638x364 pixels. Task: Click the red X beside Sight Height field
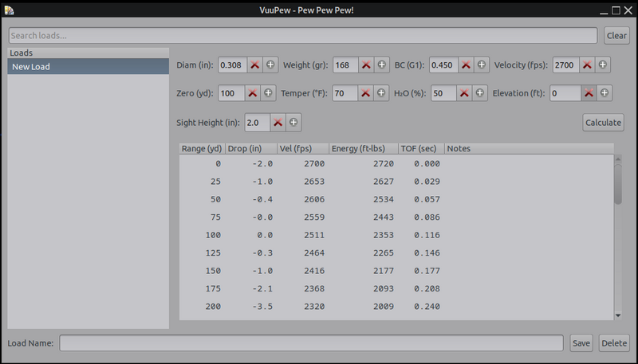click(x=278, y=123)
